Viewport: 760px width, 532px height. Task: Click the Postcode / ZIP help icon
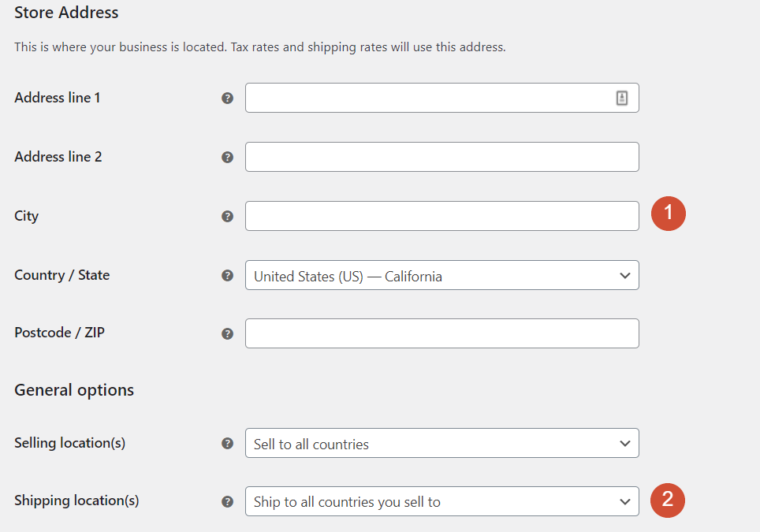pos(227,333)
